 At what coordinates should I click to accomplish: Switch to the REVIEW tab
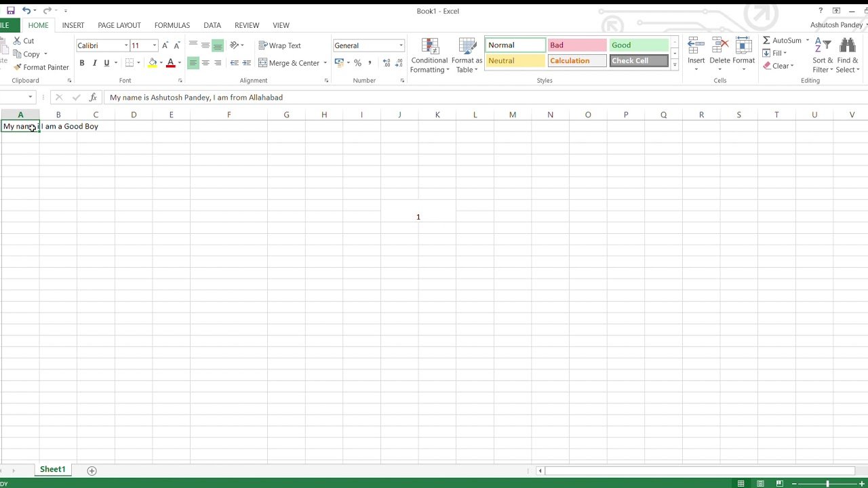coord(247,25)
